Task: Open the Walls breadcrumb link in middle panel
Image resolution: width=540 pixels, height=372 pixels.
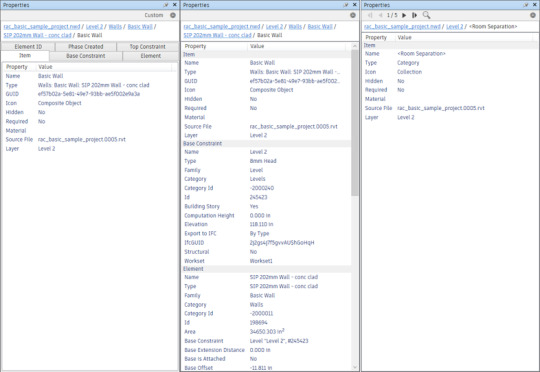Action: pos(295,27)
